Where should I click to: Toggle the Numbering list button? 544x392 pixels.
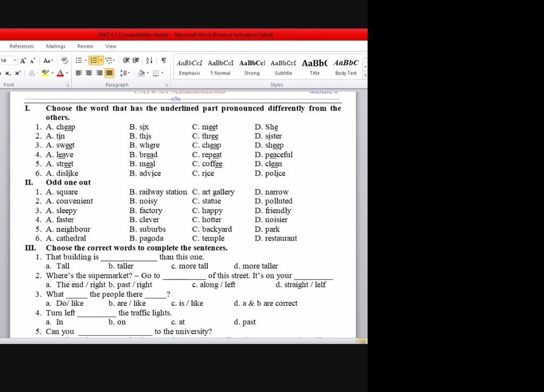(x=93, y=61)
